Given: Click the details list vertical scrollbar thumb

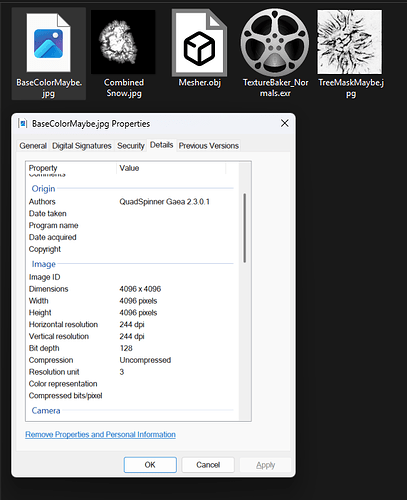Looking at the screenshot, I should 245,228.
